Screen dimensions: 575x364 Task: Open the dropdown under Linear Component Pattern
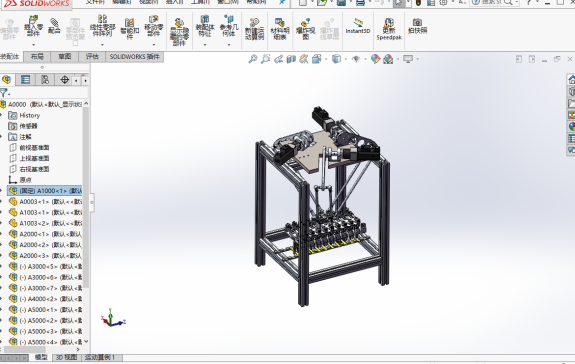point(102,45)
